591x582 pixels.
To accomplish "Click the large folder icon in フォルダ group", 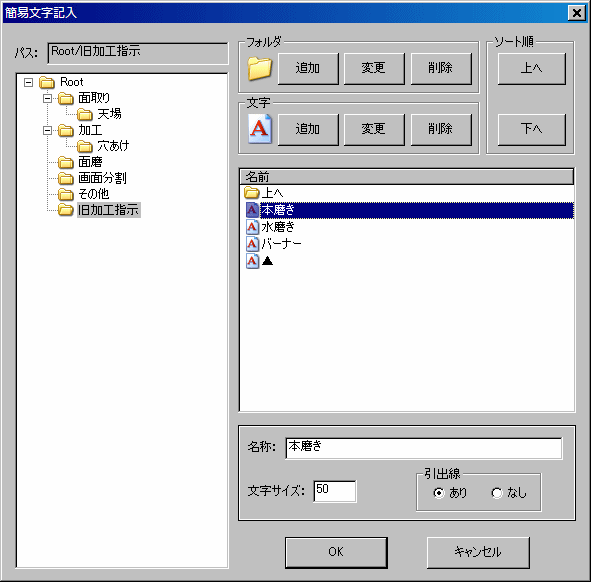I will [260, 69].
